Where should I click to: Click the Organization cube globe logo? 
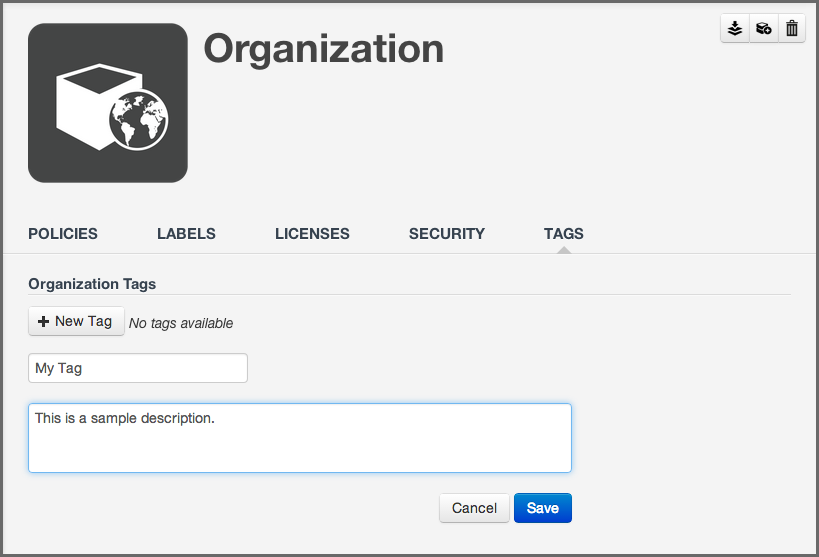pos(108,103)
